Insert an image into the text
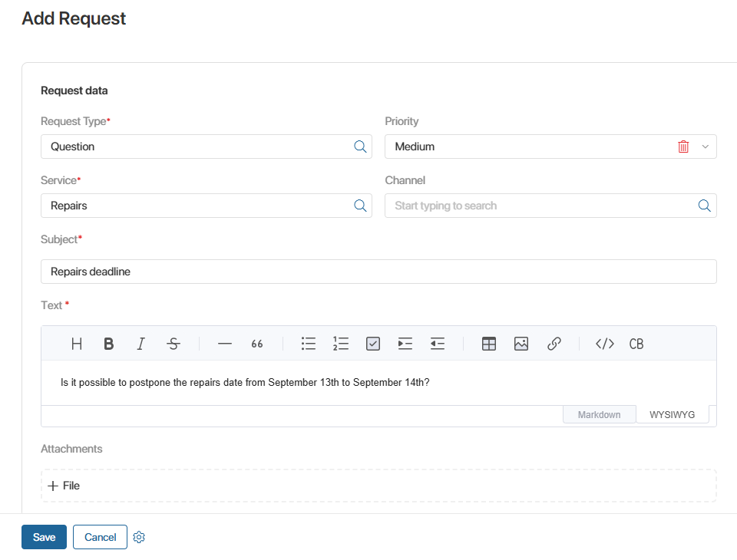This screenshot has height=560, width=737. (x=521, y=344)
